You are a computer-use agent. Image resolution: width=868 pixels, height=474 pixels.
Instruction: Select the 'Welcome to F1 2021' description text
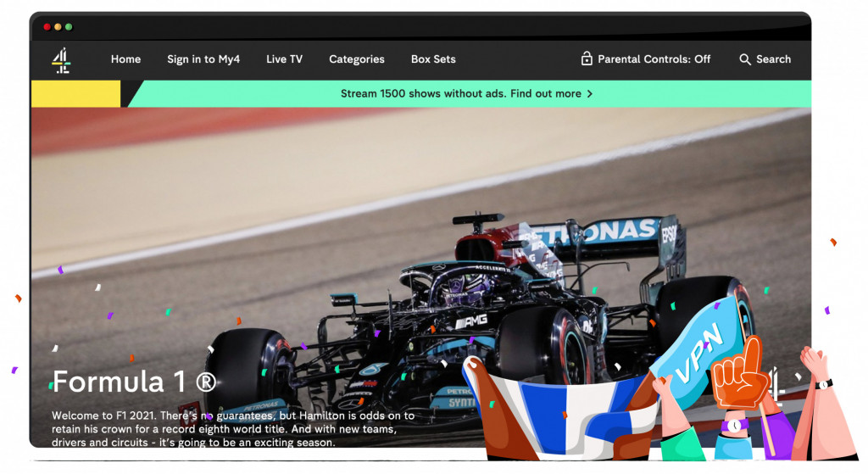[233, 428]
